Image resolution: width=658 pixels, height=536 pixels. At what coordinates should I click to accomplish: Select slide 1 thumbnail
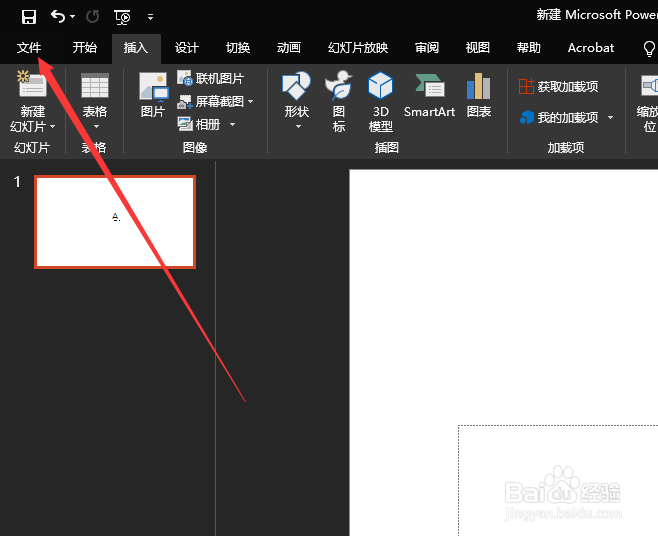coord(115,222)
